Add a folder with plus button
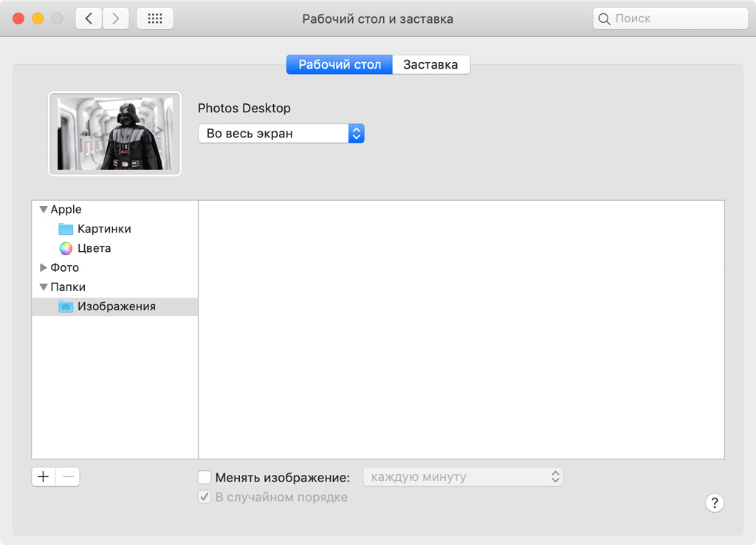 pos(44,477)
